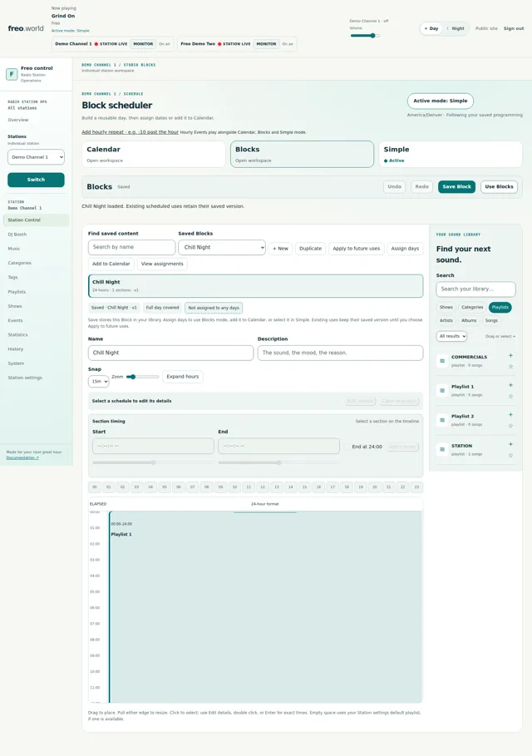Viewport: 532px width, 756px height.
Task: Add Playlist 2 using its plus icon
Action: click(x=510, y=415)
